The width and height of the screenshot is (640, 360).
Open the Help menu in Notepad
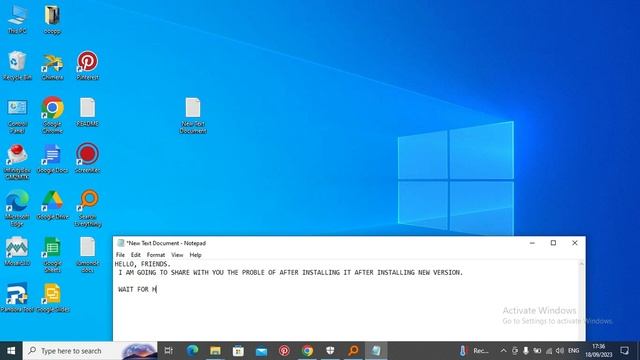196,255
